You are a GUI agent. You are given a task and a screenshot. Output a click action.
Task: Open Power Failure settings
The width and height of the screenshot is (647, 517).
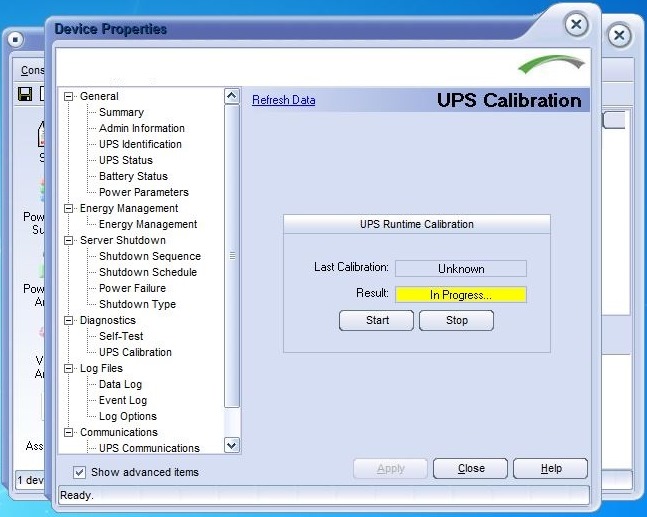pyautogui.click(x=132, y=288)
